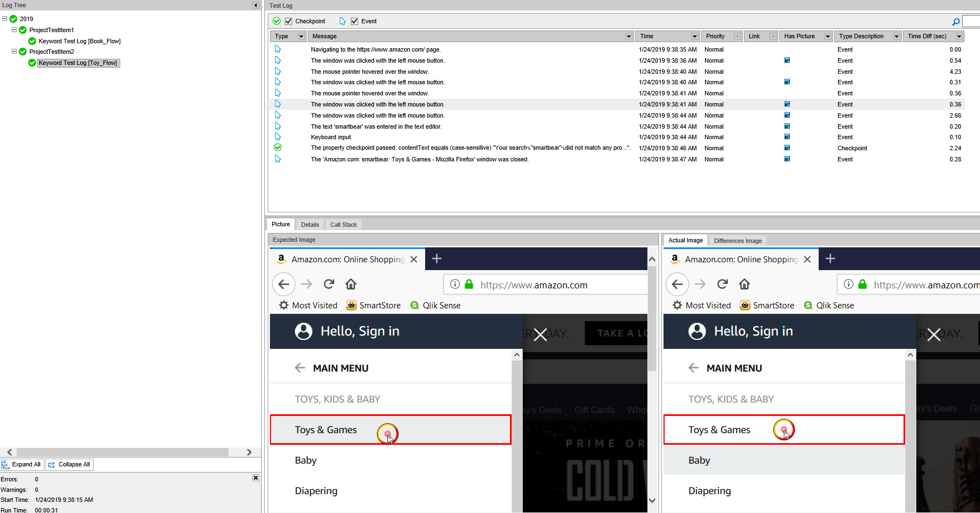Image resolution: width=980 pixels, height=513 pixels.
Task: Open the Type column filter dropdown
Action: (302, 36)
